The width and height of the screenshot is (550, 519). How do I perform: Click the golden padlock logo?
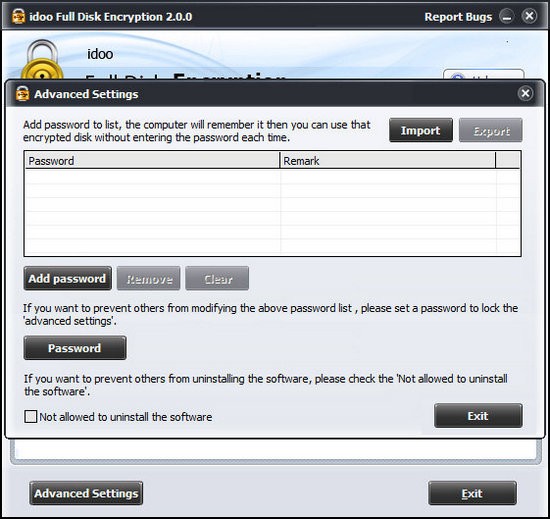click(x=42, y=60)
